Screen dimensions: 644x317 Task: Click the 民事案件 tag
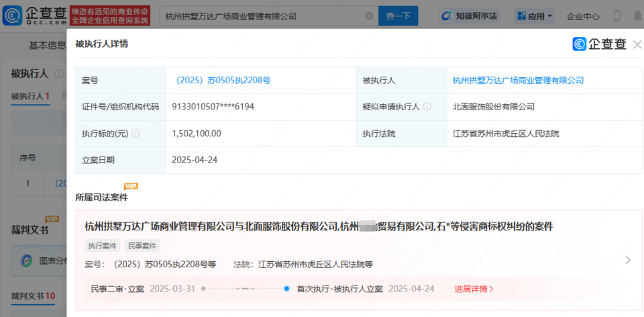[142, 246]
